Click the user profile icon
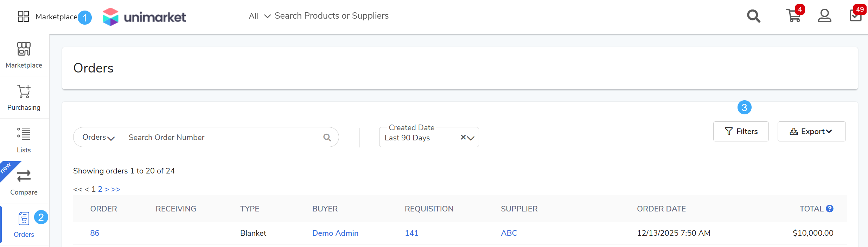868x247 pixels. click(824, 16)
